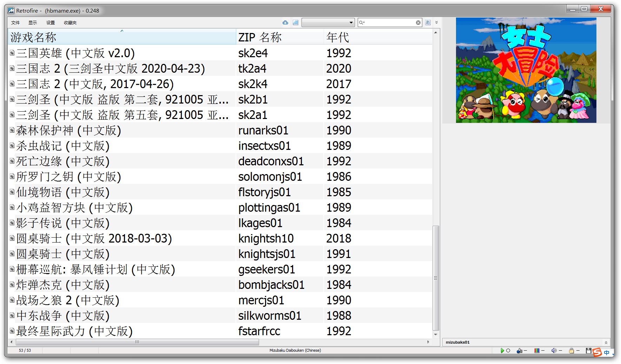The height and width of the screenshot is (364, 621).
Task: Click the vertical scrollbar down arrow
Action: [x=436, y=335]
